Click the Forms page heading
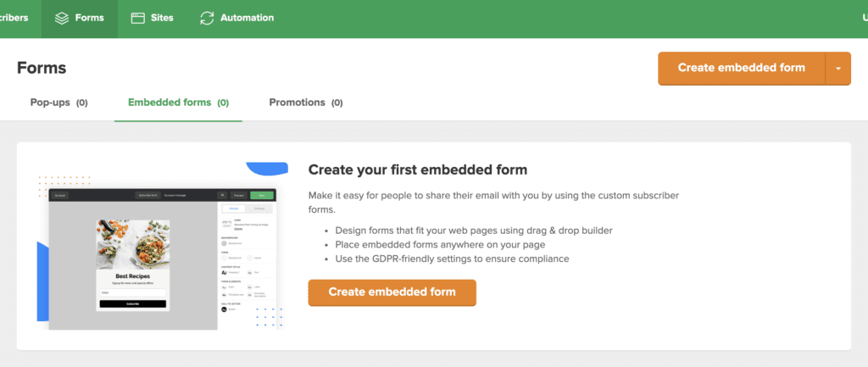This screenshot has height=367, width=868. click(42, 68)
